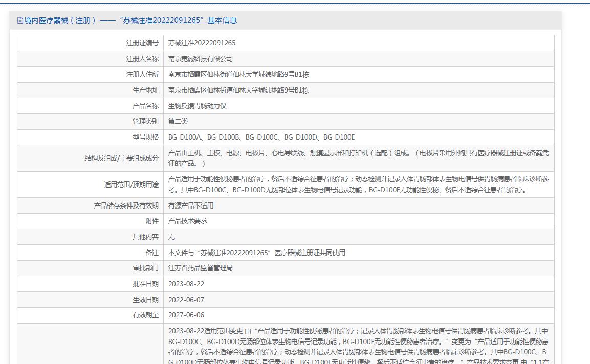Click the 结构及组成/主要组成成分 row label
The image size is (590, 364).
(121, 158)
